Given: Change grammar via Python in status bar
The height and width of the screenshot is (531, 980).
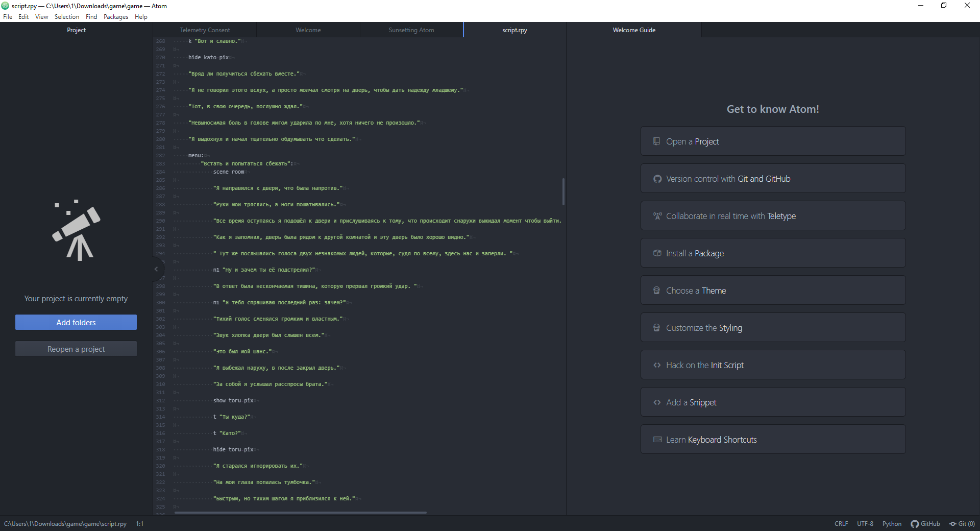Looking at the screenshot, I should [x=892, y=524].
